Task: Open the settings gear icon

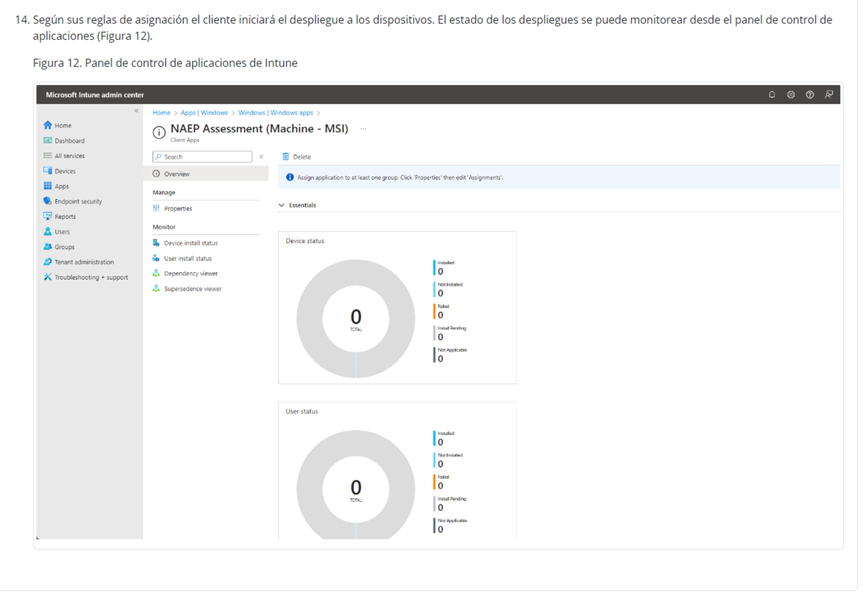Action: [791, 95]
